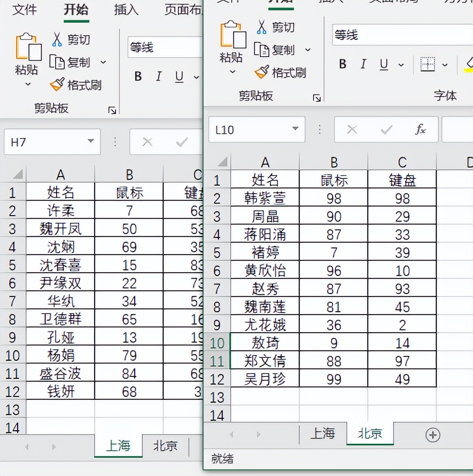Select column A header in left sheet
The height and width of the screenshot is (476, 473).
tap(60, 174)
